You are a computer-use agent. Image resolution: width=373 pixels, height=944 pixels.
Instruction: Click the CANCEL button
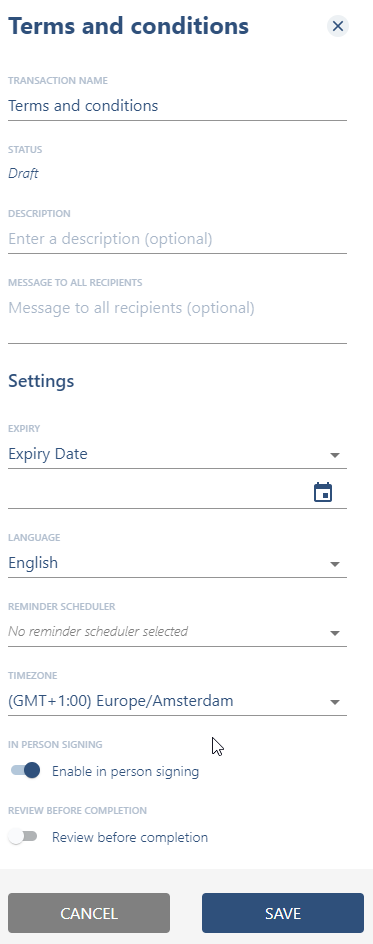89,913
